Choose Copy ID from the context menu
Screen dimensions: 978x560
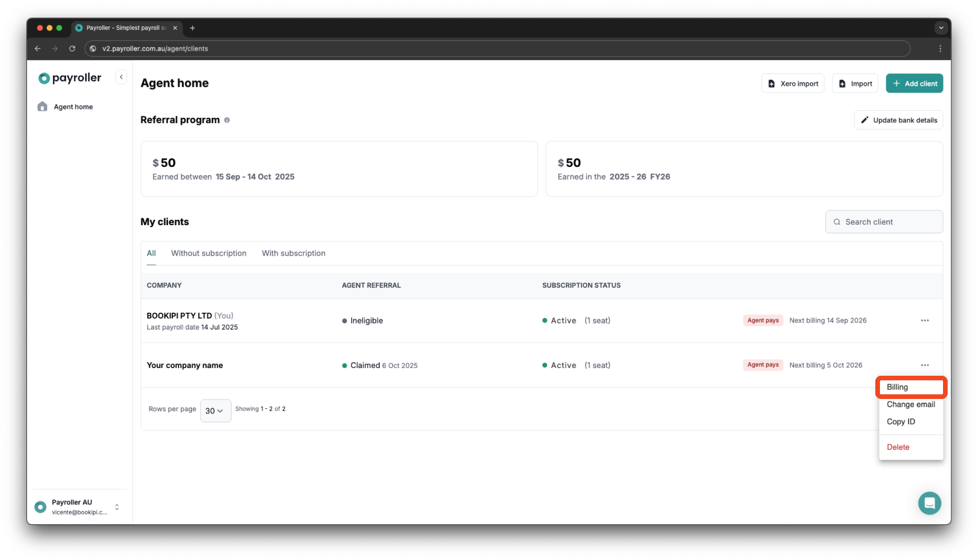tap(900, 422)
